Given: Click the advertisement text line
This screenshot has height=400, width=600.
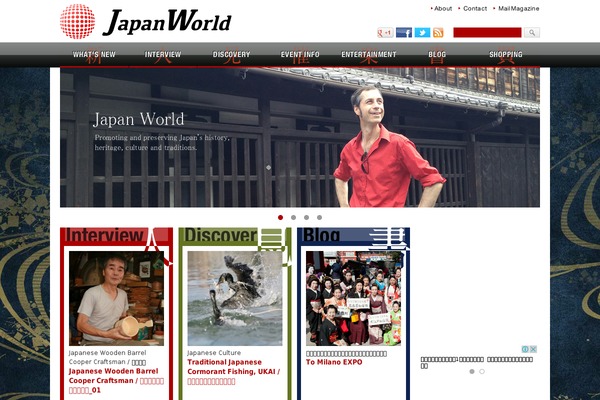Looking at the screenshot, I should (476, 362).
